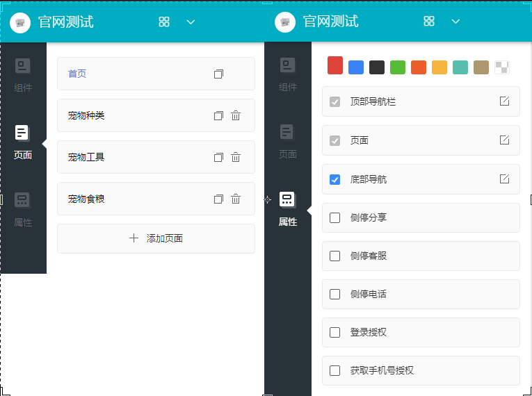This screenshot has height=396, width=532.
Task: Select the 页面 tab in the right panel sidebar
Action: tap(288, 142)
